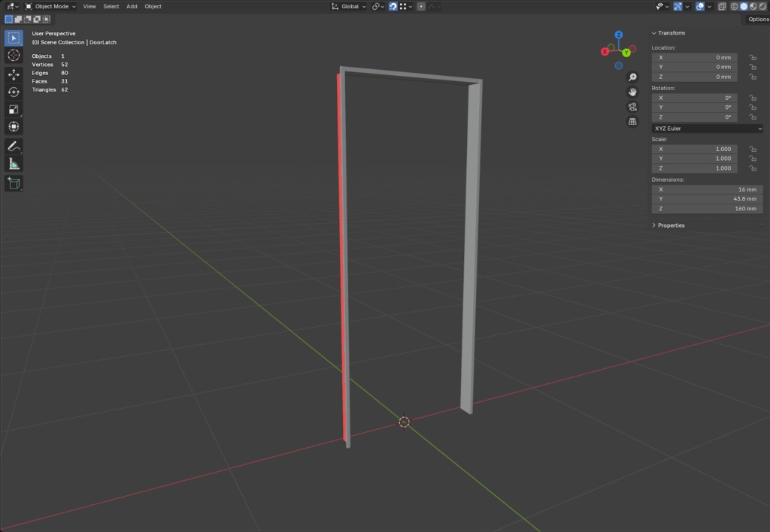Select the Measure ruler tool
The image size is (770, 532).
click(x=14, y=163)
